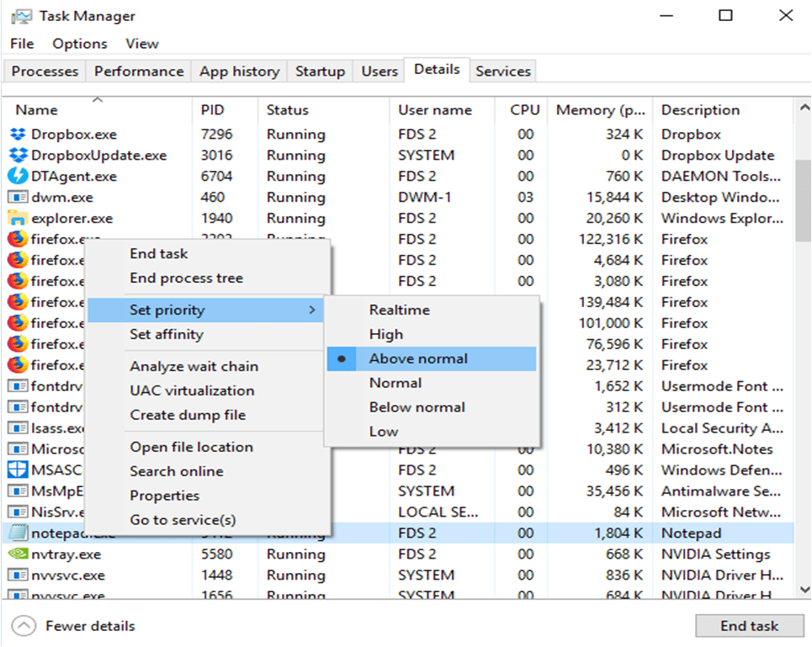Click the nvvsvc.exe icon with PID 1448
The width and height of the screenshot is (812, 647).
coord(18,575)
